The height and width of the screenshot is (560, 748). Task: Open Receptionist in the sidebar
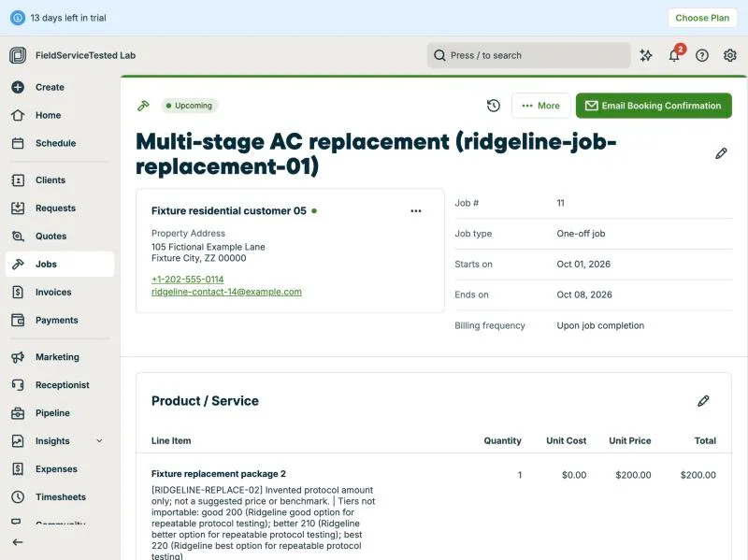(x=60, y=385)
